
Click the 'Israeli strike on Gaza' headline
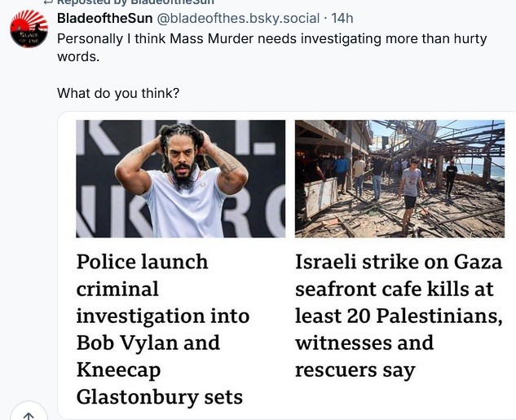(398, 262)
